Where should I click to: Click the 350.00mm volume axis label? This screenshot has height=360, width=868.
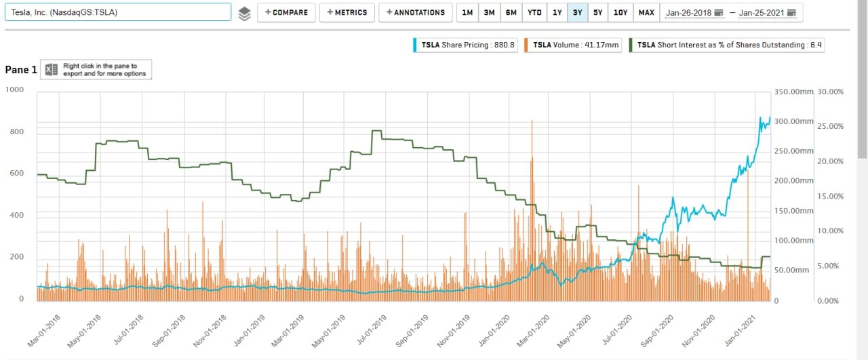793,92
